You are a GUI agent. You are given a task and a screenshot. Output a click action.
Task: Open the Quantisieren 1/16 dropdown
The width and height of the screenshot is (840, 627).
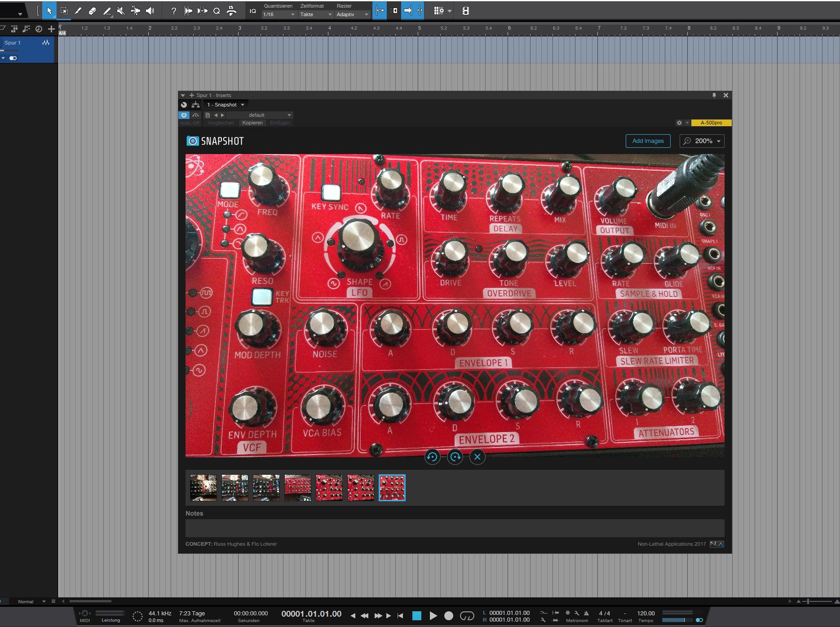[x=279, y=14]
